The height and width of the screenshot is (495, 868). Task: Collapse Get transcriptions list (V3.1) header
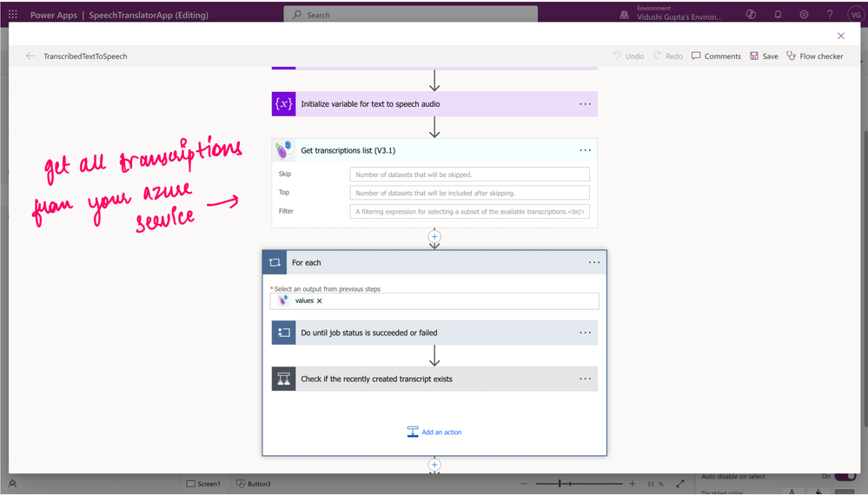(x=434, y=150)
